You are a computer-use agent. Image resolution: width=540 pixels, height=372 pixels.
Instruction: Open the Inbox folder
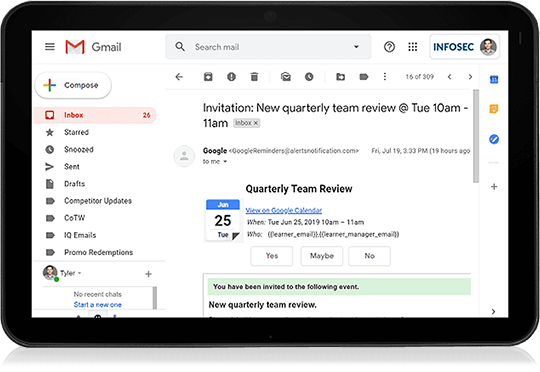click(x=96, y=115)
